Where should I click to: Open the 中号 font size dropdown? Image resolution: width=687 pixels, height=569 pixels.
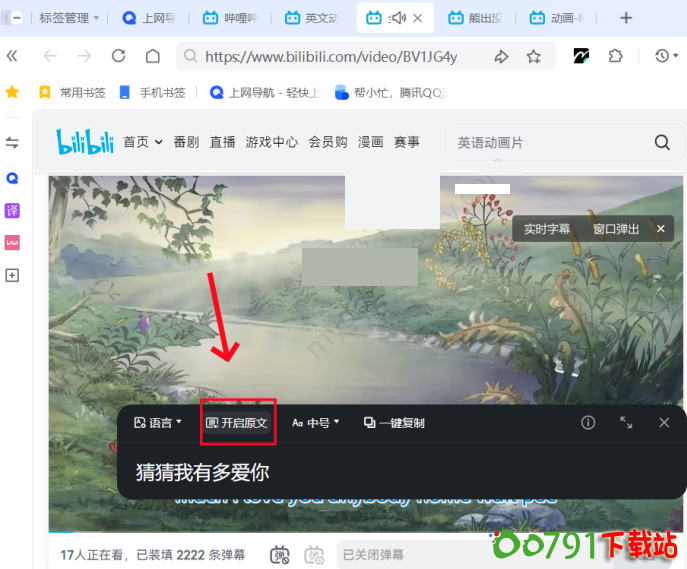click(x=316, y=423)
